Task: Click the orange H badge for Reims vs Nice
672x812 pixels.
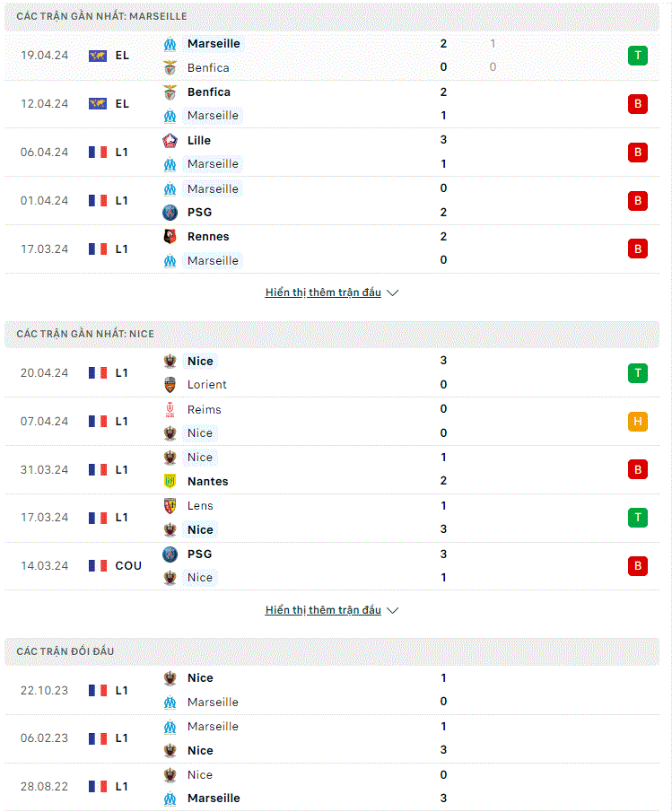Action: (638, 422)
